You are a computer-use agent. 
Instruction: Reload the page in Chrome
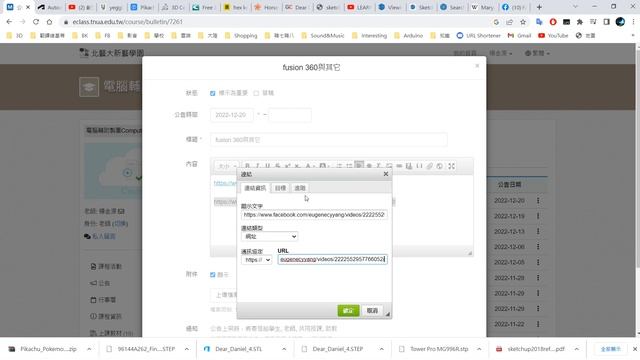[x=36, y=22]
